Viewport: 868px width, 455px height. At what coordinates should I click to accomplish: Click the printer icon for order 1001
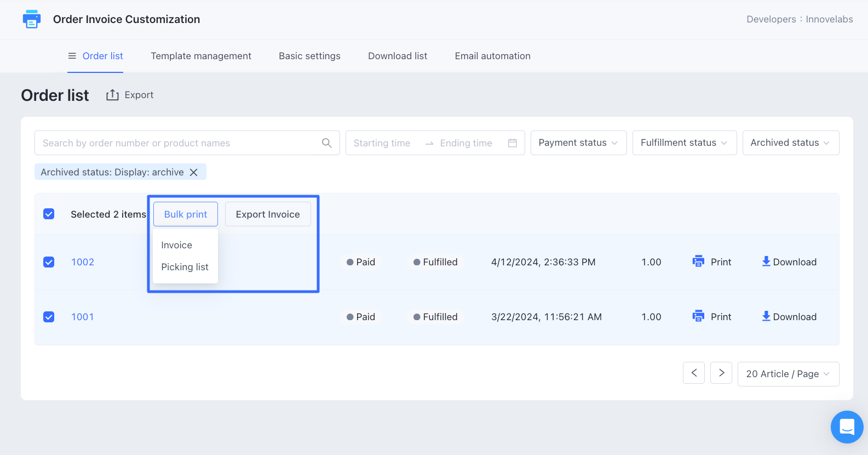(698, 316)
